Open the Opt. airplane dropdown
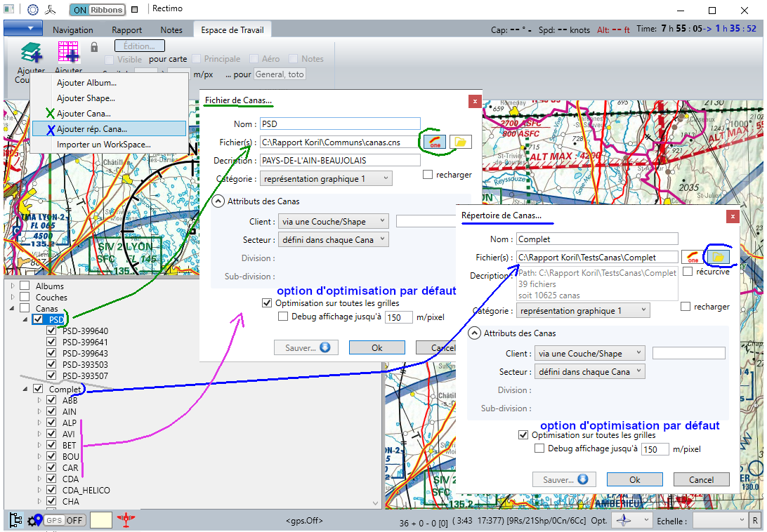 pyautogui.click(x=633, y=520)
